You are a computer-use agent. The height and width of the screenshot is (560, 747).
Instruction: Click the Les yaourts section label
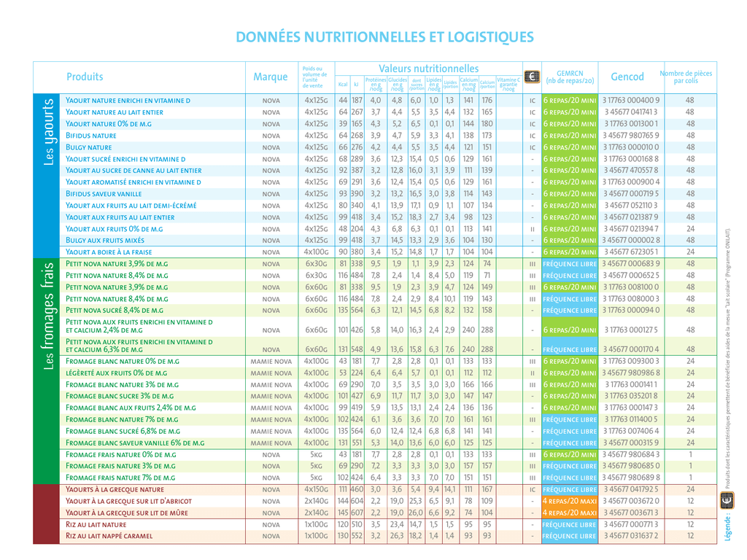tap(49, 132)
